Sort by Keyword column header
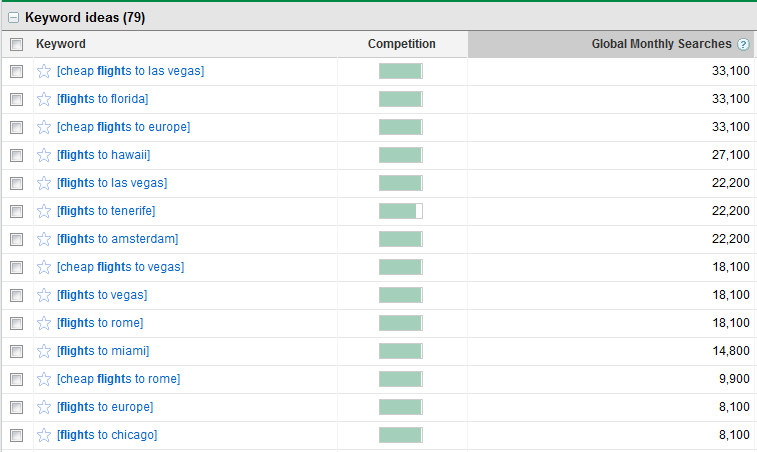Image resolution: width=757 pixels, height=452 pixels. [x=61, y=44]
